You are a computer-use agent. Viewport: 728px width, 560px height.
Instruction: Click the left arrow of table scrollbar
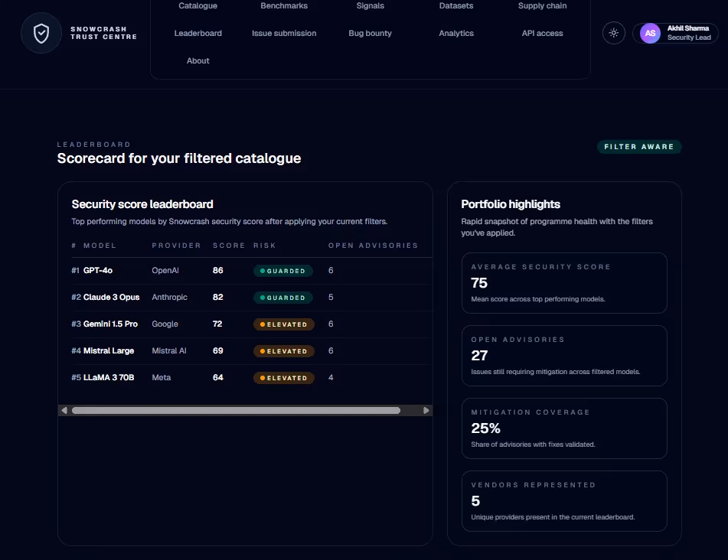64,410
